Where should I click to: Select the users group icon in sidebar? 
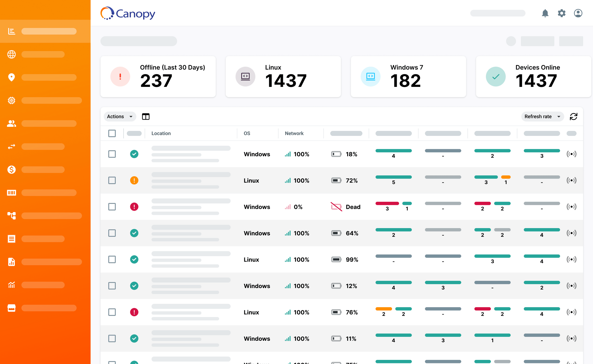click(12, 124)
